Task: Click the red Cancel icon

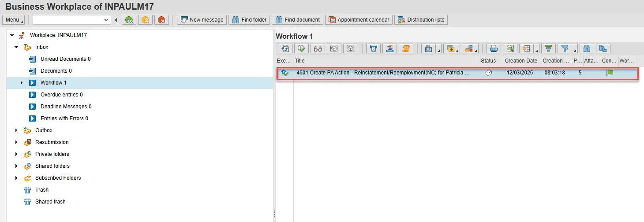Action: click(x=161, y=20)
